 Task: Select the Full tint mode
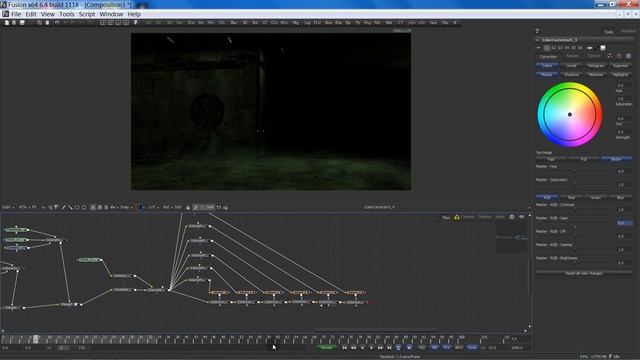click(x=584, y=159)
